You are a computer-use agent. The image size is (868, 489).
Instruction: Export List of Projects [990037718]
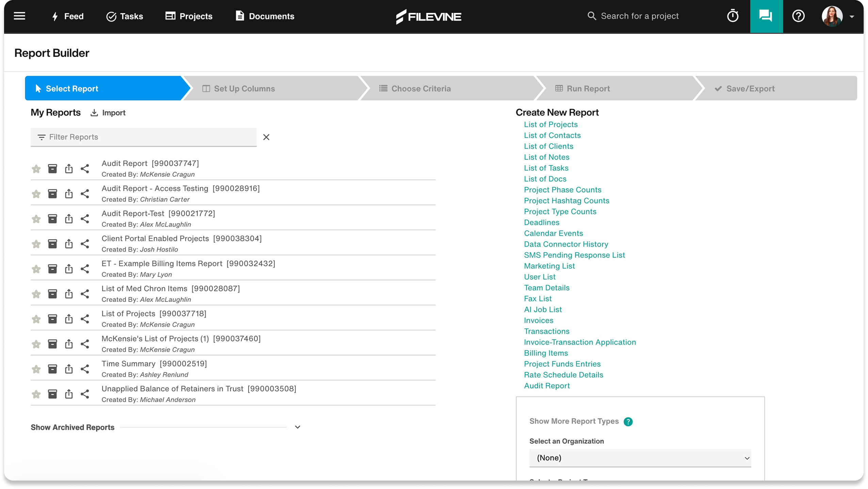(x=69, y=319)
